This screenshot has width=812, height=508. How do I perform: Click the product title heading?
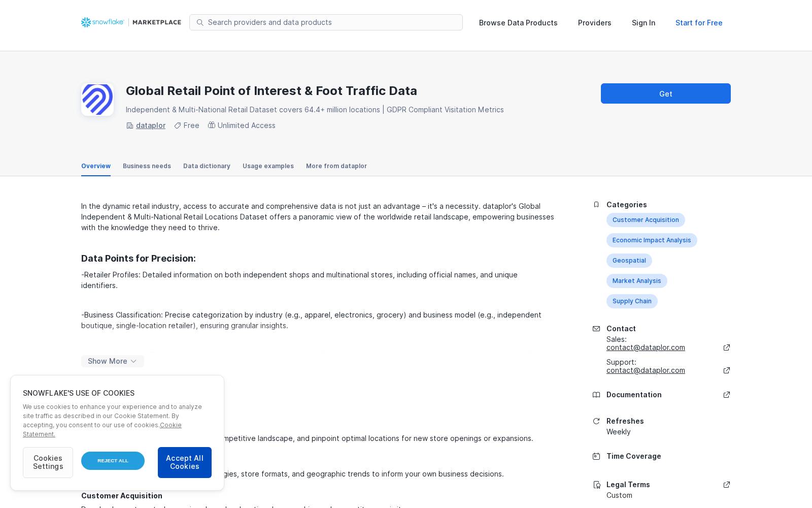point(272,91)
